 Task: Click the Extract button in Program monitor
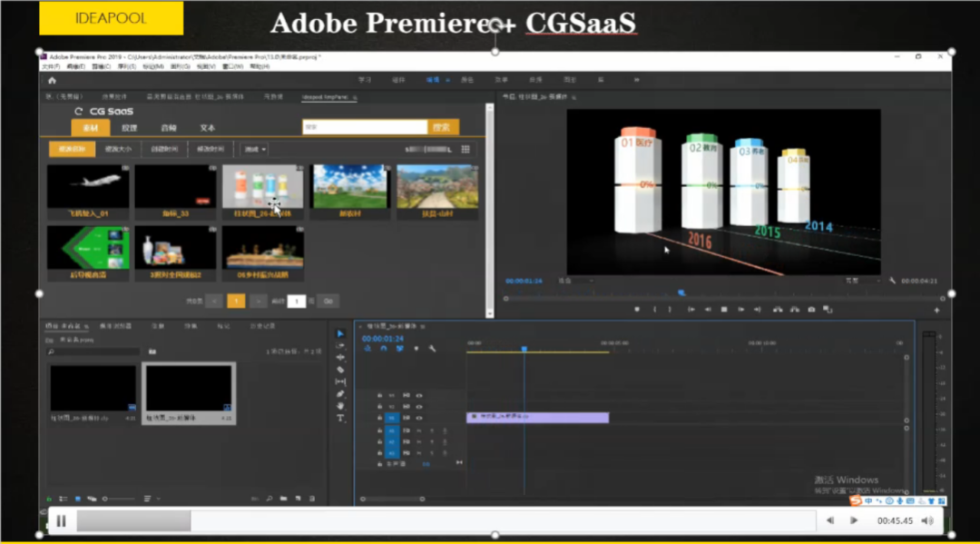[794, 310]
